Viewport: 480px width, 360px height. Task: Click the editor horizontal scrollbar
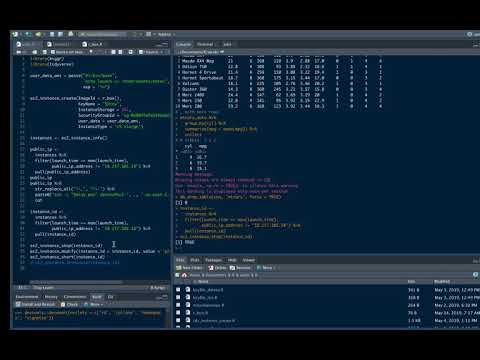click(77, 282)
